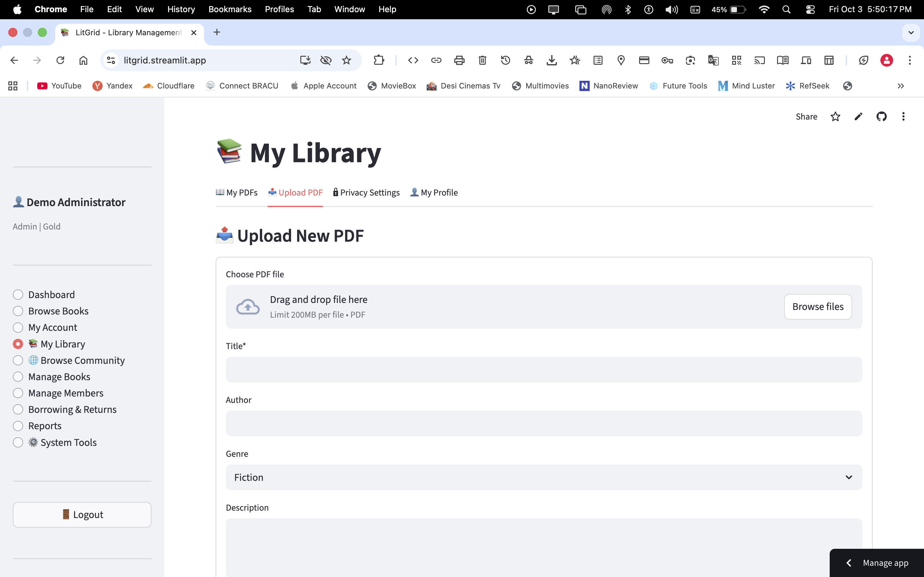Switch to the Privacy Settings tab
924x577 pixels.
tap(366, 193)
